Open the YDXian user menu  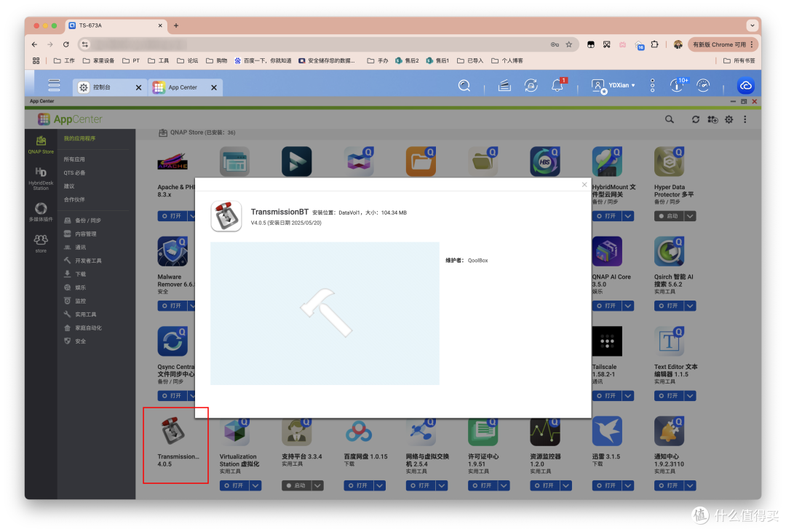614,86
